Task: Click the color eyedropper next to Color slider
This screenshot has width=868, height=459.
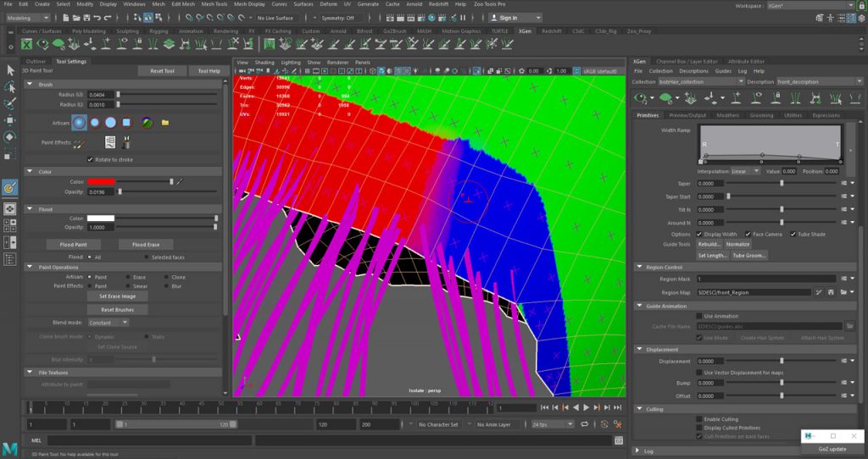Action: (180, 181)
